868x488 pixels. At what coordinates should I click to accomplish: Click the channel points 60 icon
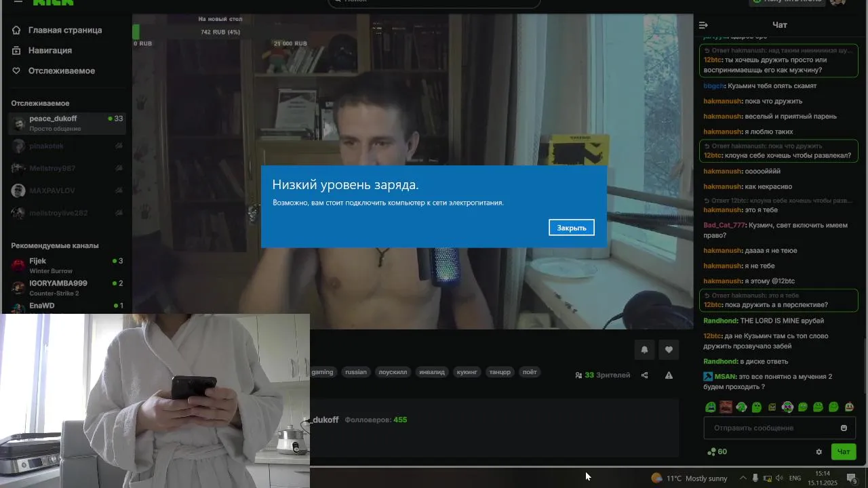pos(712,452)
